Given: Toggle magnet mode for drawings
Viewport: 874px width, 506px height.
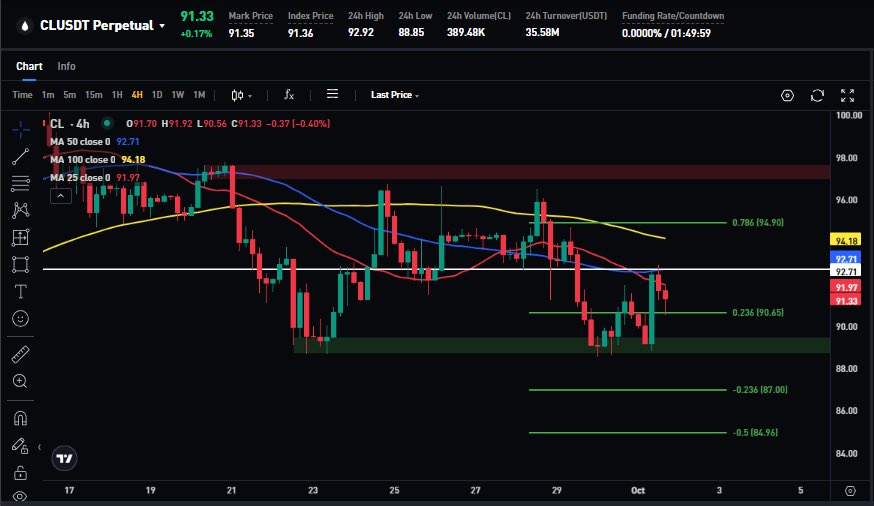Looking at the screenshot, I should [21, 418].
